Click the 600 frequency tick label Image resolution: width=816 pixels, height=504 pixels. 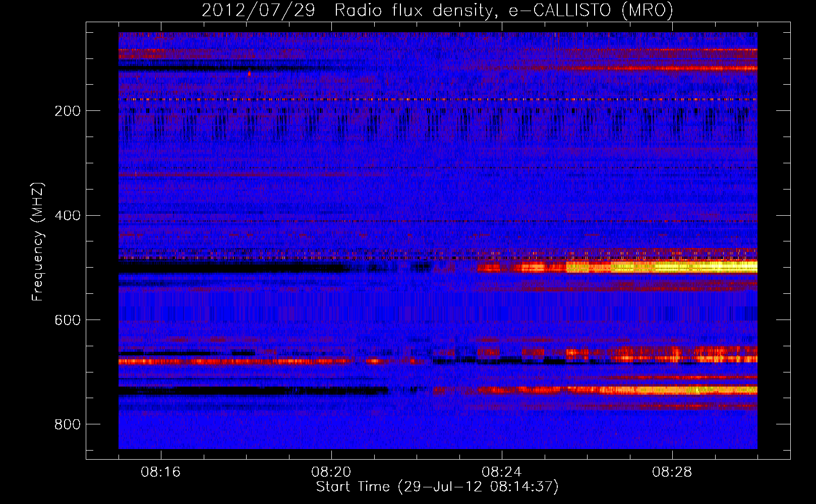68,321
